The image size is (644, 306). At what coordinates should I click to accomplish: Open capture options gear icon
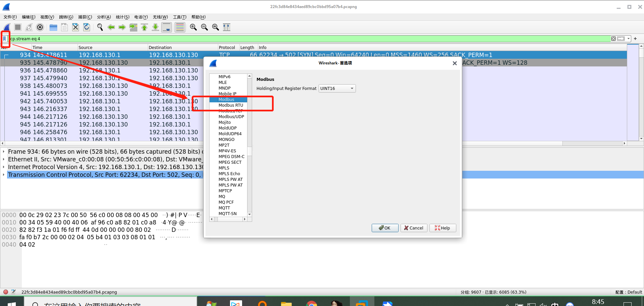point(40,27)
